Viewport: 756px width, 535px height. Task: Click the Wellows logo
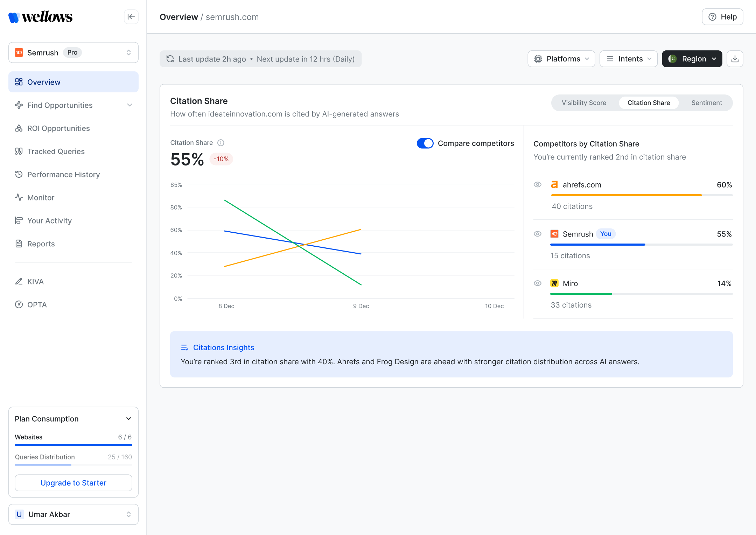41,17
